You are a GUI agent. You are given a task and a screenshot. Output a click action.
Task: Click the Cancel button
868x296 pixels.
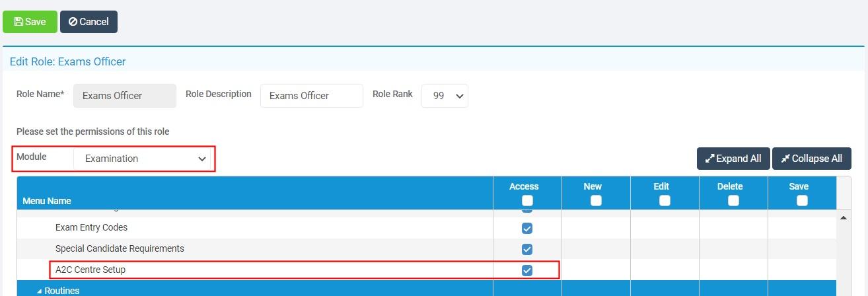[x=89, y=22]
